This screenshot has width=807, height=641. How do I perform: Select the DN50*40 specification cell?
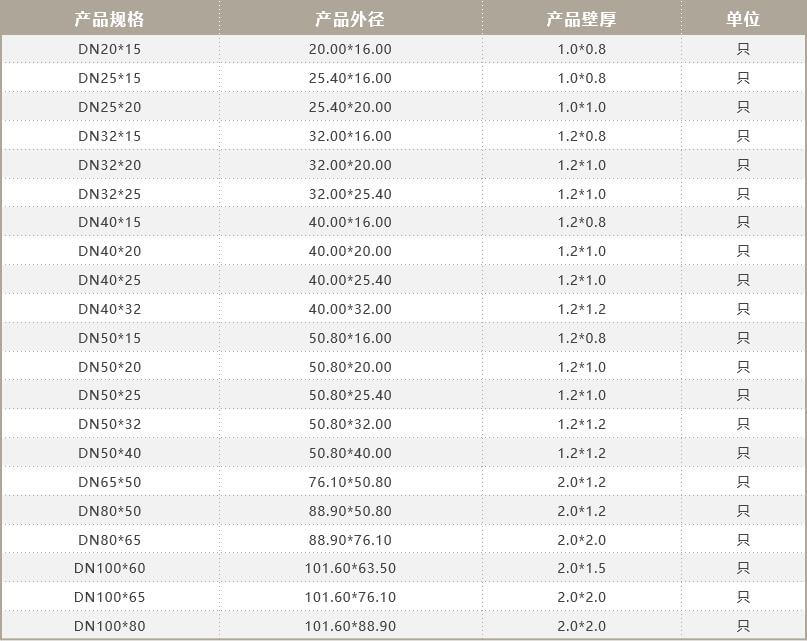(x=110, y=453)
